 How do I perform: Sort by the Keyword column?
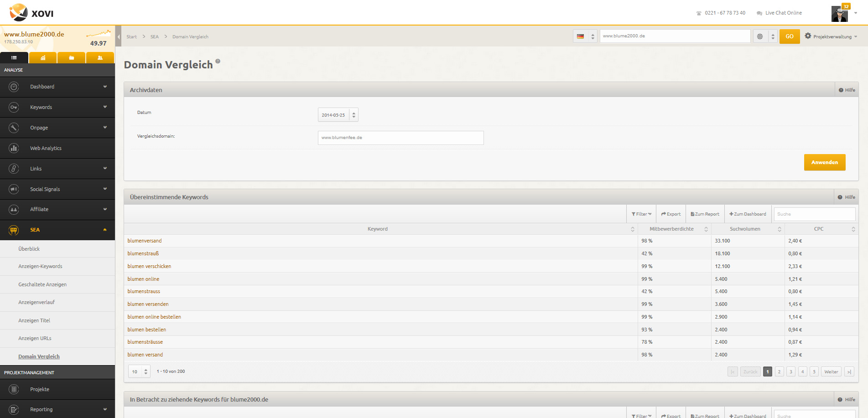(x=381, y=229)
